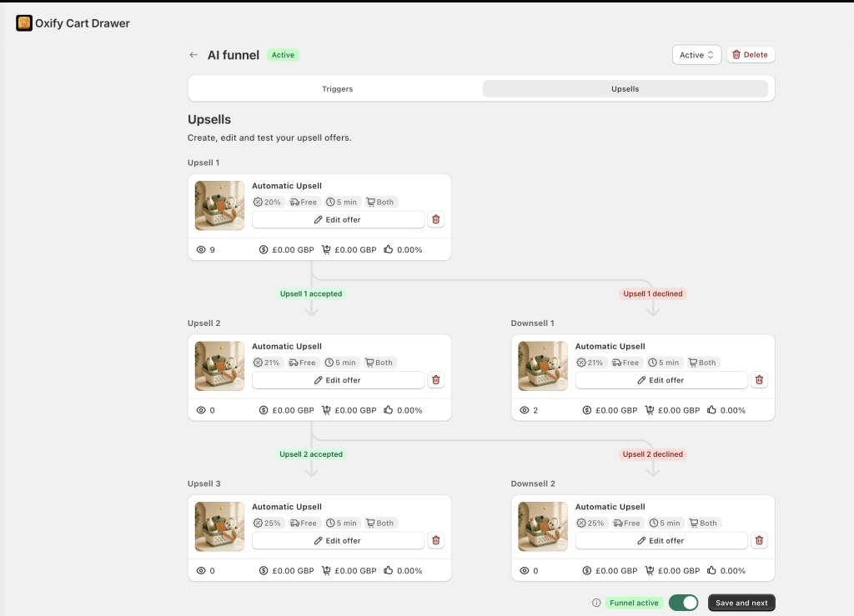
Task: Remove Downsell 1 with its trash icon
Action: [759, 380]
